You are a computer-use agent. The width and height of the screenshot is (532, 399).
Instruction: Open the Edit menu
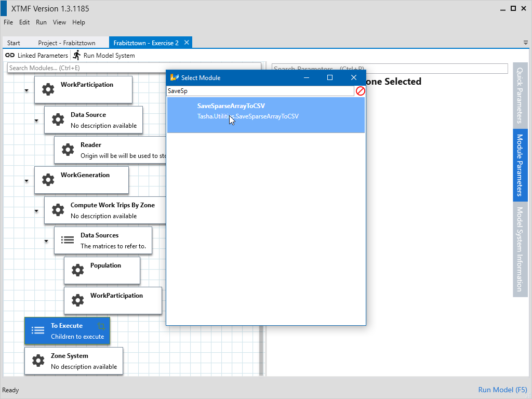point(24,22)
